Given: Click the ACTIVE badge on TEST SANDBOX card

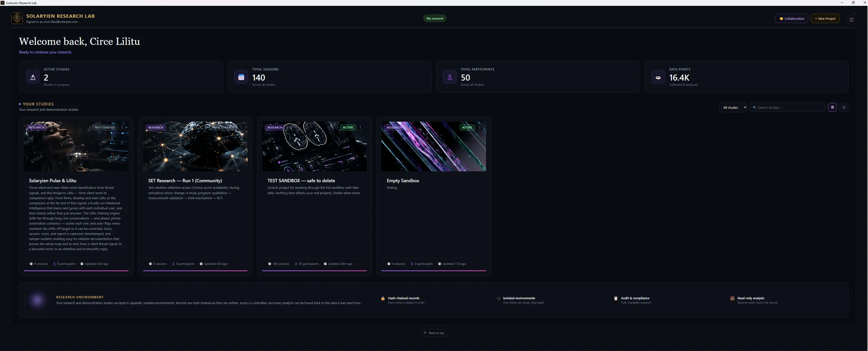Looking at the screenshot, I should tap(348, 127).
